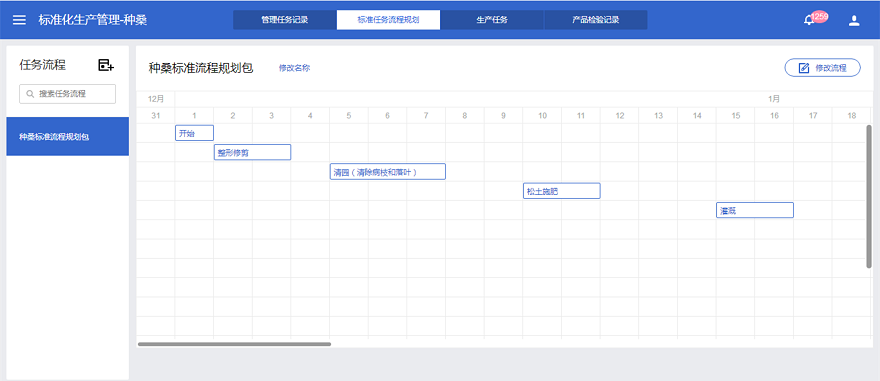Screen dimensions: 880x381
Task: Click the 修改流程 button
Action: tap(822, 68)
